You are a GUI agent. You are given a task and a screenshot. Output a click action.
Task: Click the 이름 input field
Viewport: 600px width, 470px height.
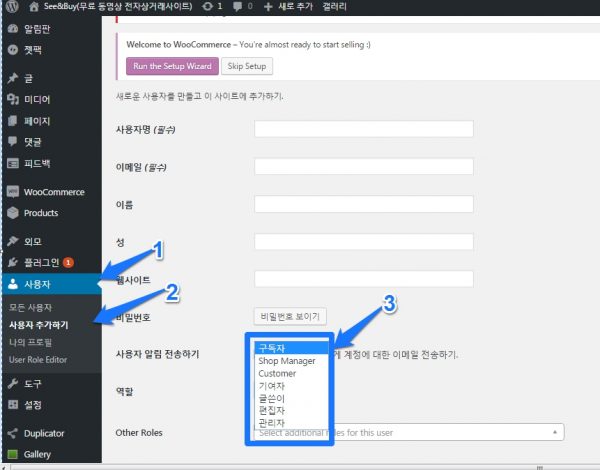pyautogui.click(x=364, y=204)
